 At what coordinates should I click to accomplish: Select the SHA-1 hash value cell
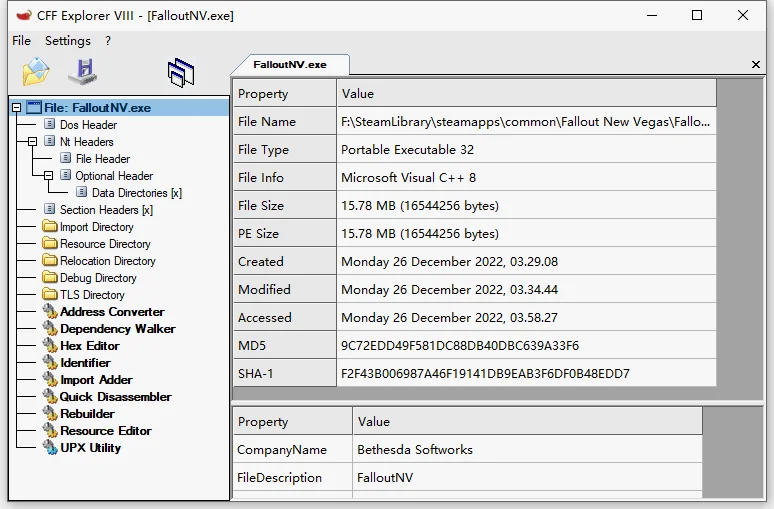(527, 374)
